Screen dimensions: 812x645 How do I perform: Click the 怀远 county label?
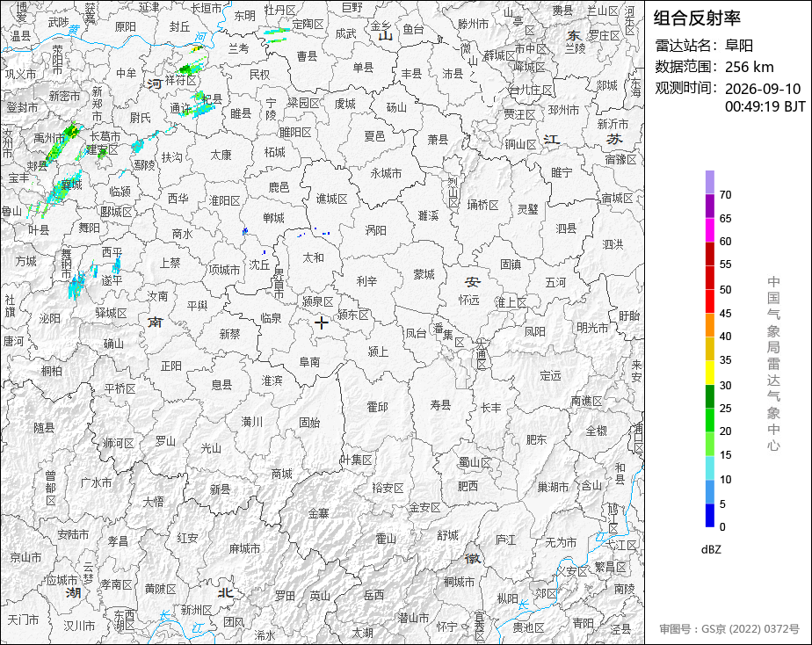pos(469,301)
